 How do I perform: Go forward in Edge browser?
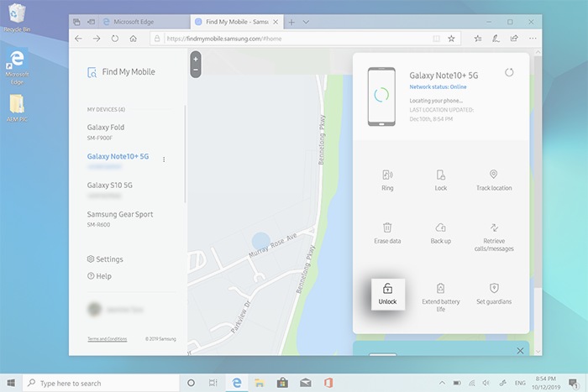97,39
